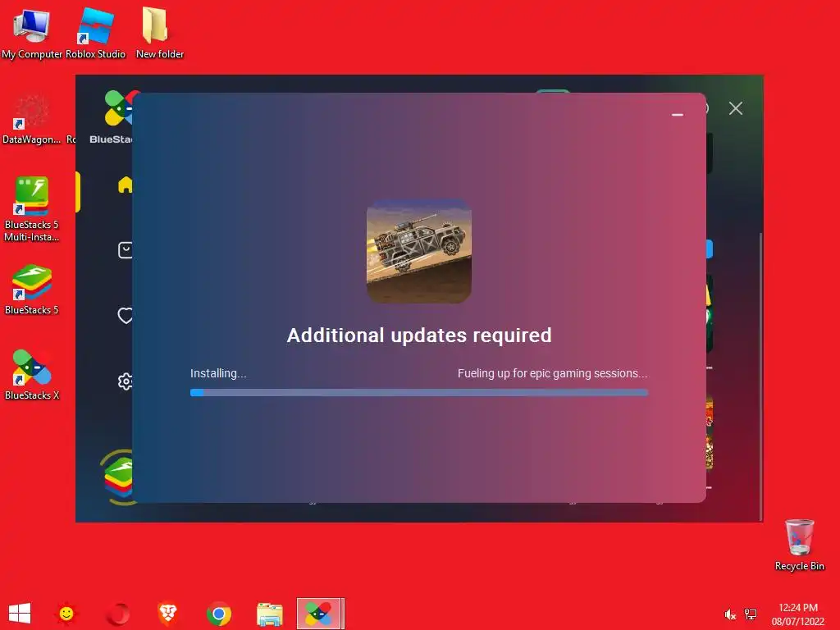The height and width of the screenshot is (630, 840).
Task: Minimize the Additional updates dialog
Action: (x=677, y=115)
